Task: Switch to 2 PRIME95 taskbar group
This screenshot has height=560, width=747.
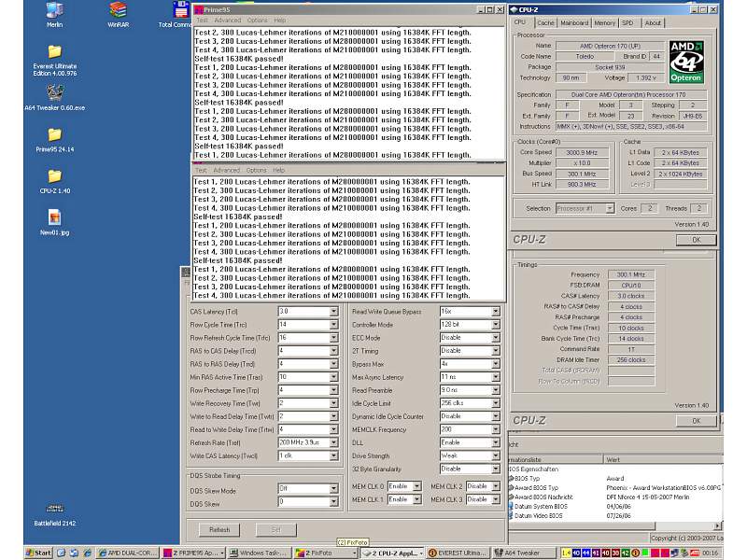Action: [193, 553]
